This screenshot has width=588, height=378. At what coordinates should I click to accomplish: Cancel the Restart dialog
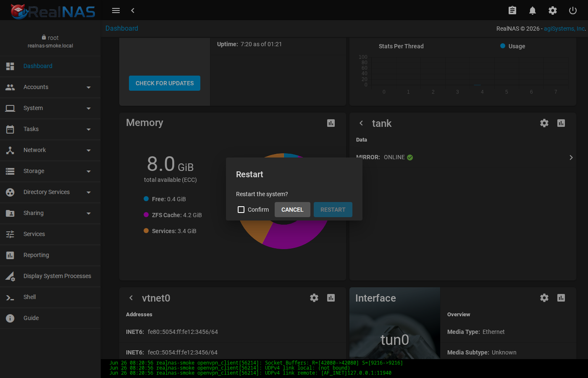[x=292, y=210]
